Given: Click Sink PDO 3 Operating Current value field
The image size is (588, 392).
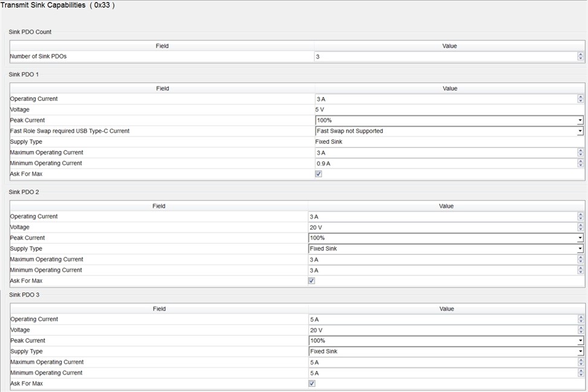Looking at the screenshot, I should coord(442,319).
